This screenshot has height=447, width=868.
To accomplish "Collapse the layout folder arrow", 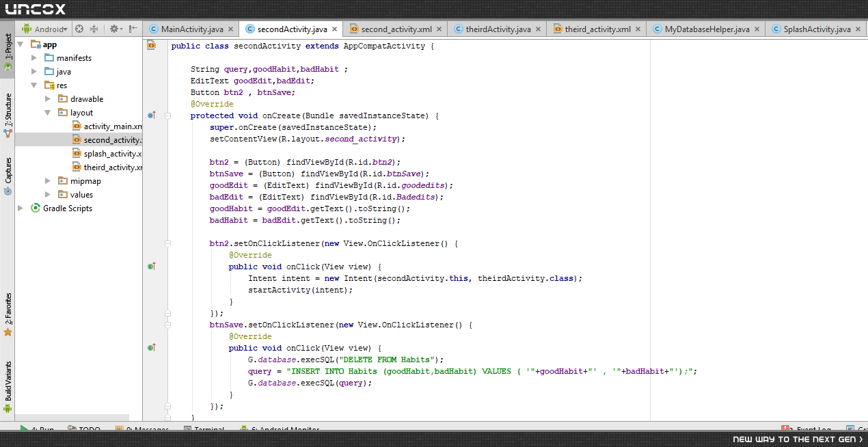I will point(48,113).
